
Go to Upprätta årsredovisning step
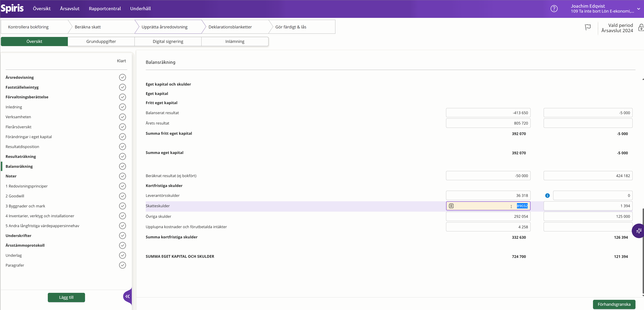(168, 27)
